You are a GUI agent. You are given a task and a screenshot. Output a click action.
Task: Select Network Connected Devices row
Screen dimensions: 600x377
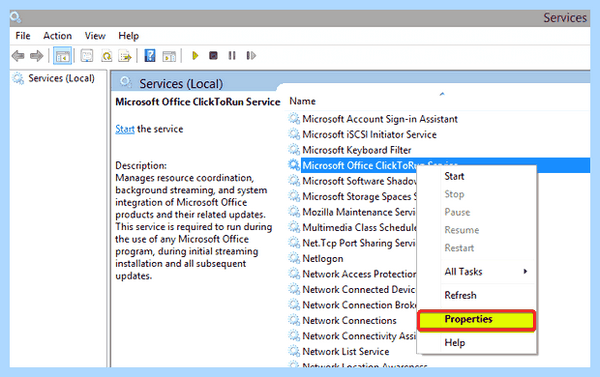359,289
